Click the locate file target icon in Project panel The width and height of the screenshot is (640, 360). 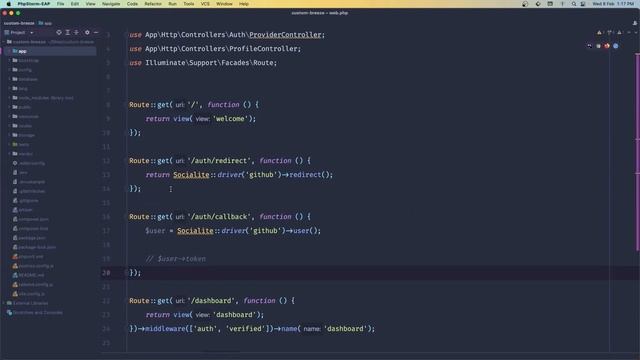59,32
